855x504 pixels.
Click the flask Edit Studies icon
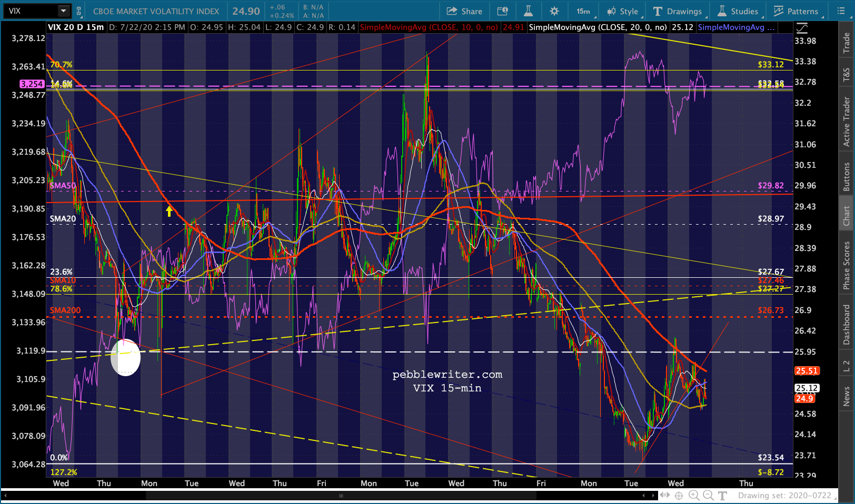click(x=528, y=11)
